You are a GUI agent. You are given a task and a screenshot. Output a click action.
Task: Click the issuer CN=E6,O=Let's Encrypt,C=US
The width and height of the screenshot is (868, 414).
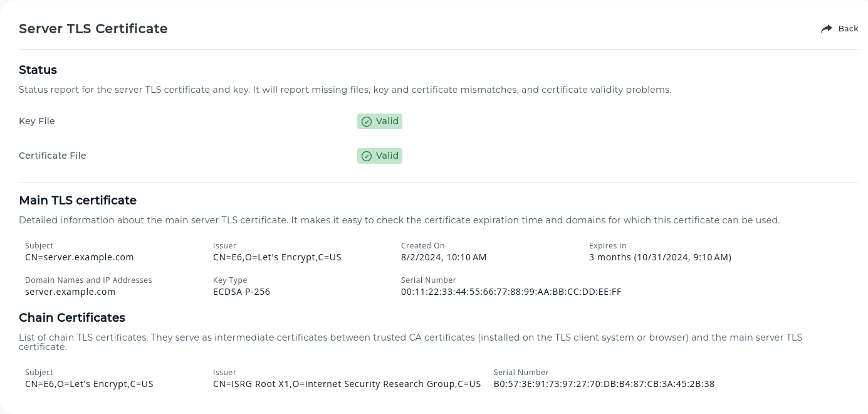[x=277, y=257]
